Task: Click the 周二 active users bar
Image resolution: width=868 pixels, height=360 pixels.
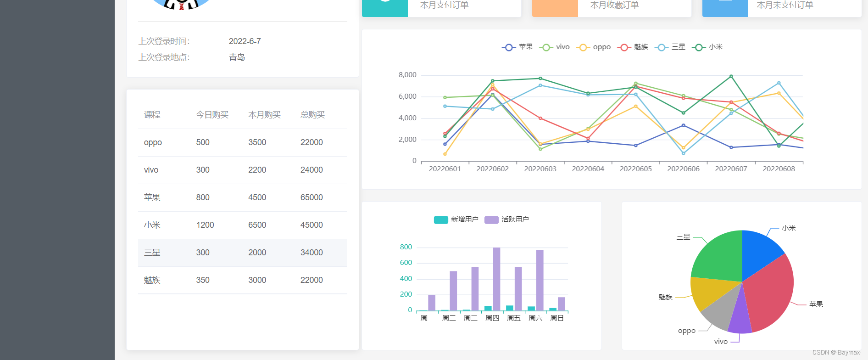Action: 453,291
